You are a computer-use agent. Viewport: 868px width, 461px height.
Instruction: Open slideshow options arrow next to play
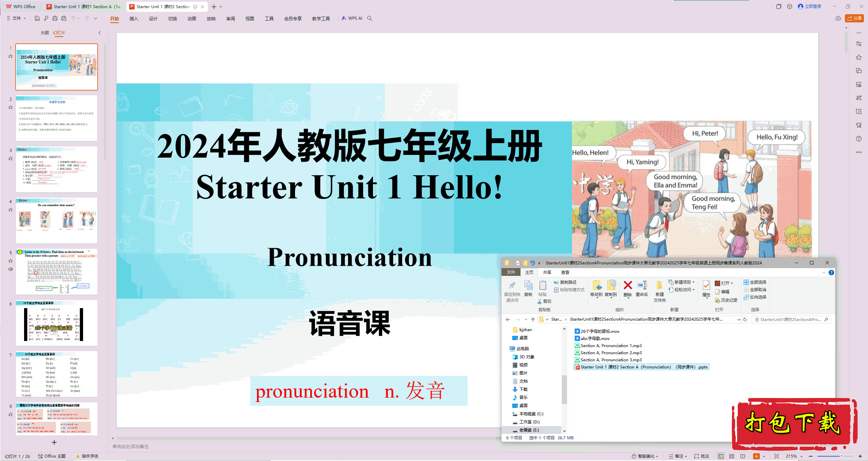coord(764,456)
